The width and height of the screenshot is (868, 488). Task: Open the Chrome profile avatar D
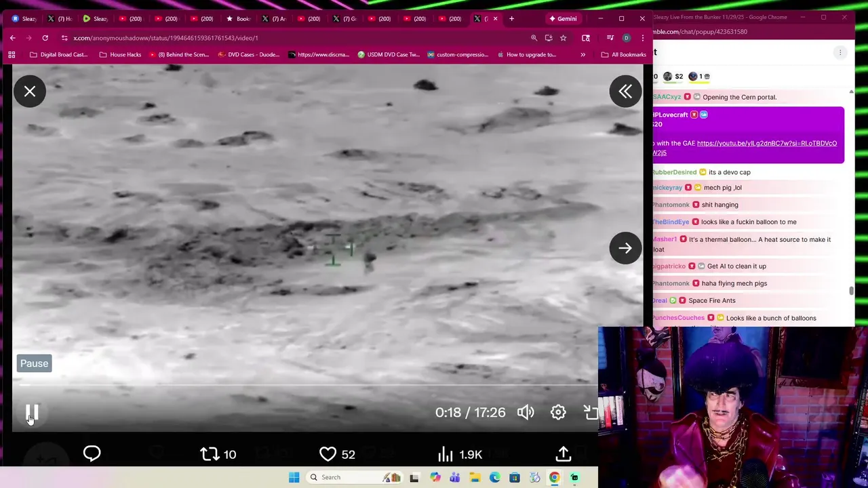626,38
